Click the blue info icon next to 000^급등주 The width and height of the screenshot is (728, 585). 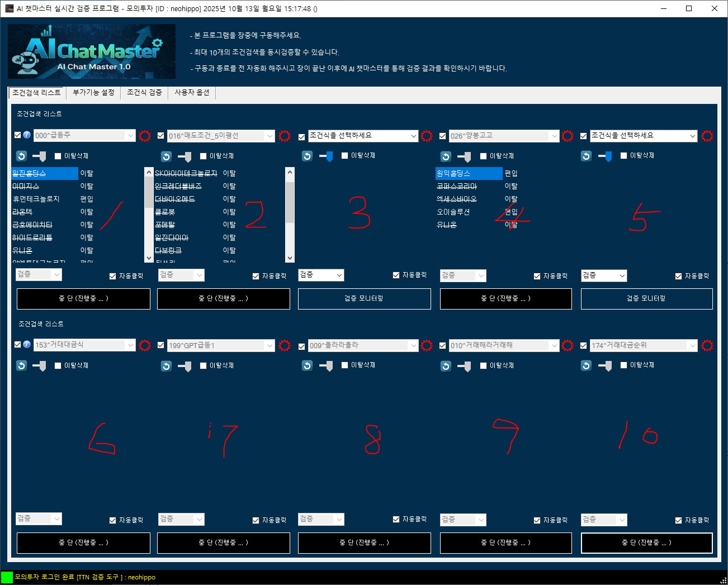pyautogui.click(x=26, y=135)
